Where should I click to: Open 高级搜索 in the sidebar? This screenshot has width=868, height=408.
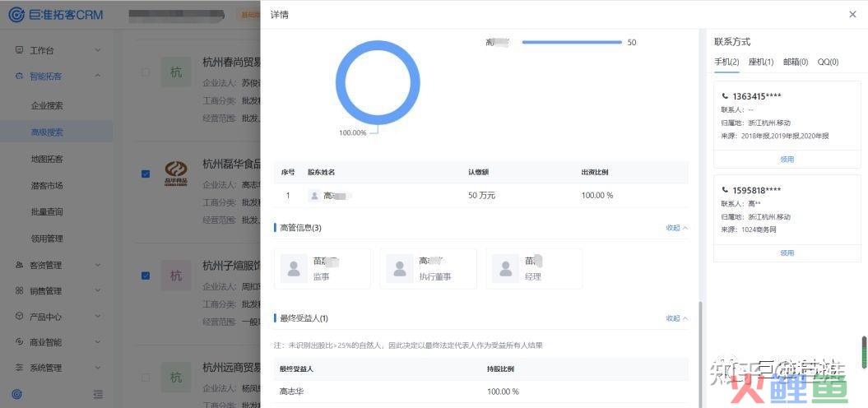coord(47,132)
